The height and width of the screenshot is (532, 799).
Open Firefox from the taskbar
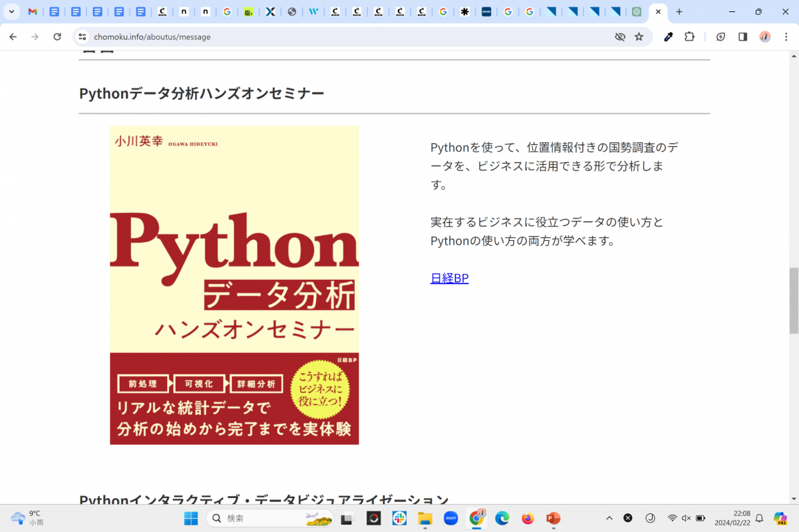528,518
